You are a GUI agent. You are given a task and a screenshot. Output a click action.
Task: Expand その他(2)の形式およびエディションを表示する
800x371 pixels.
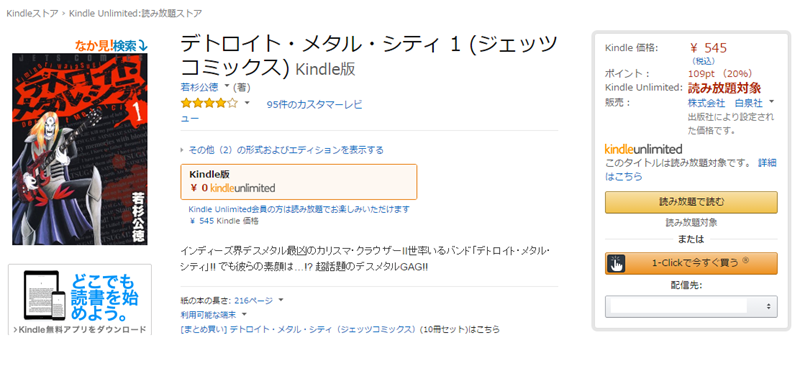(282, 150)
